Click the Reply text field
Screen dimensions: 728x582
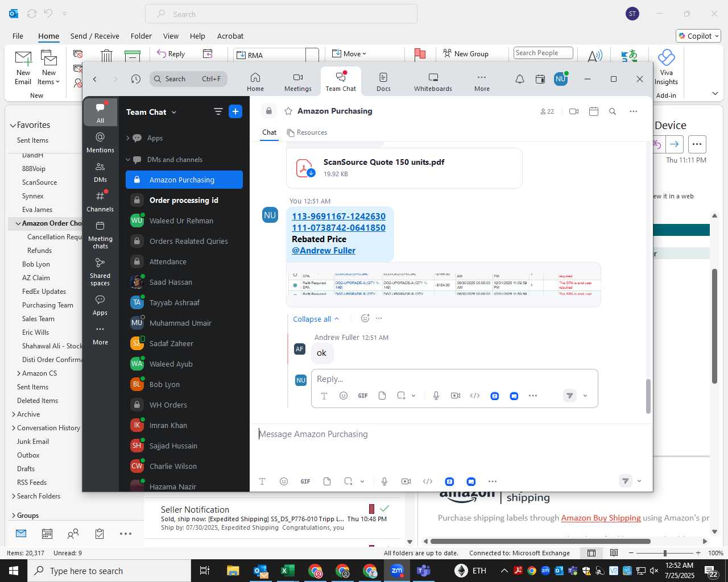tap(454, 379)
